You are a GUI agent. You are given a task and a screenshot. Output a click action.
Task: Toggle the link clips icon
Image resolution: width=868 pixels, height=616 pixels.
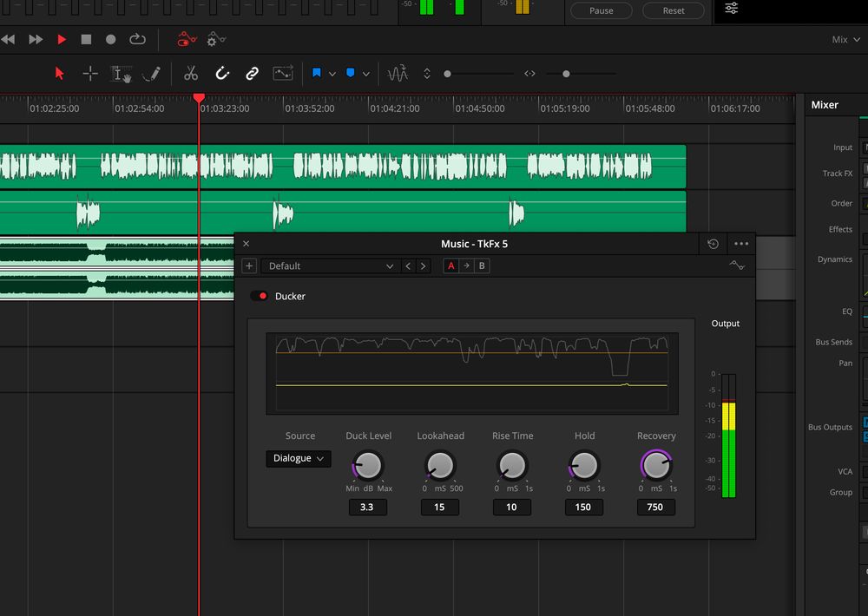(252, 74)
